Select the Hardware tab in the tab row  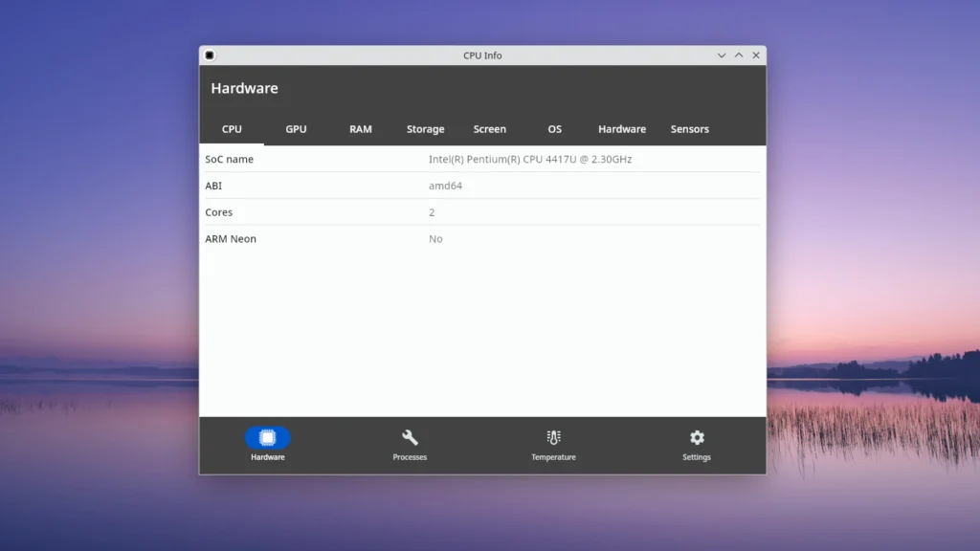coord(622,128)
